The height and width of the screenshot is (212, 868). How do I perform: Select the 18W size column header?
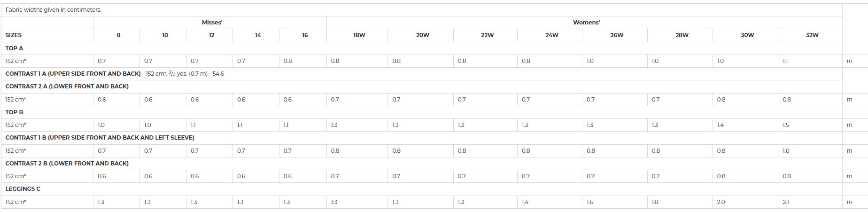pyautogui.click(x=359, y=35)
